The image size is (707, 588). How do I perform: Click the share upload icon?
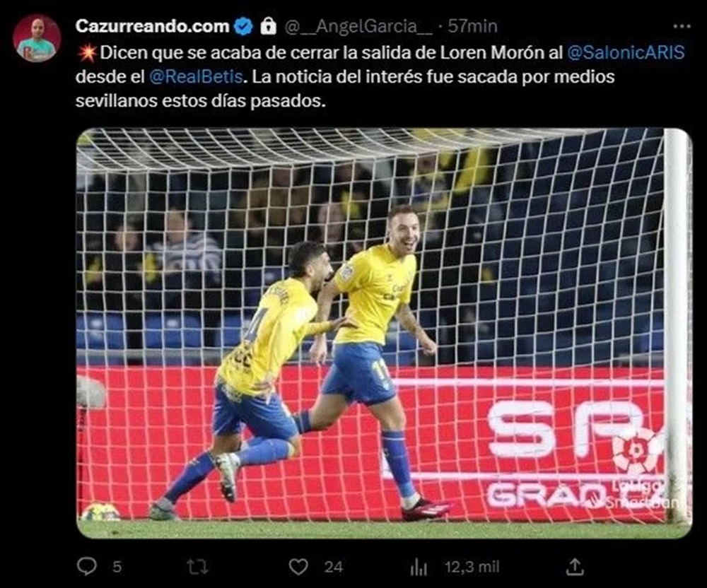[575, 567]
